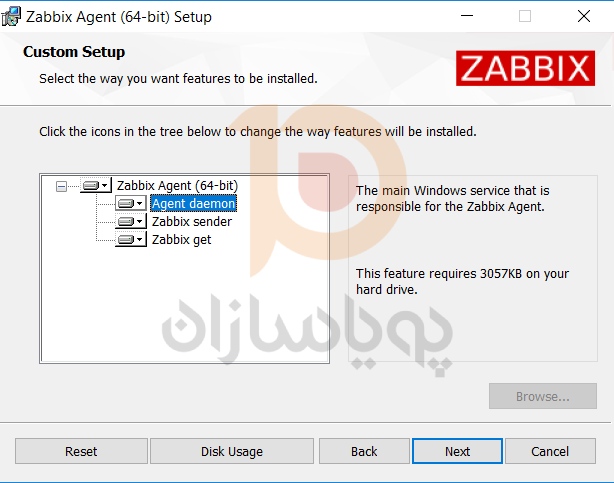The image size is (614, 483).
Task: Select the Agent daemon tree item
Action: point(193,203)
